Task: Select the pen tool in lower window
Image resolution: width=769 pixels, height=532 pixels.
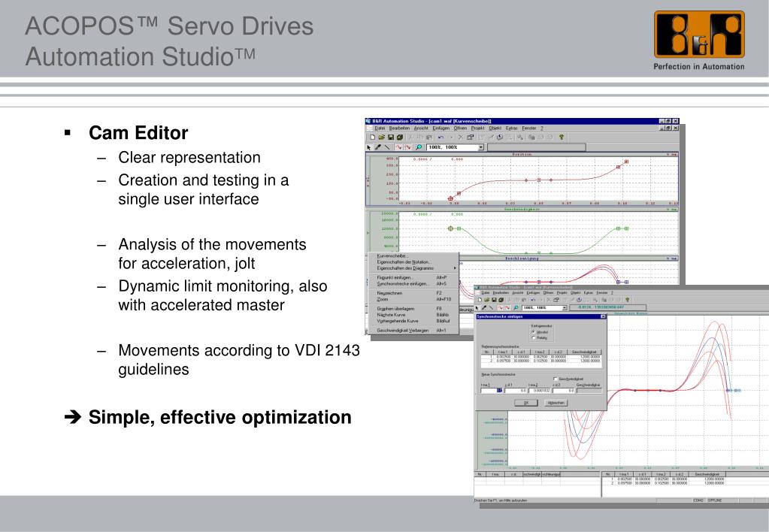Action: coord(484,307)
